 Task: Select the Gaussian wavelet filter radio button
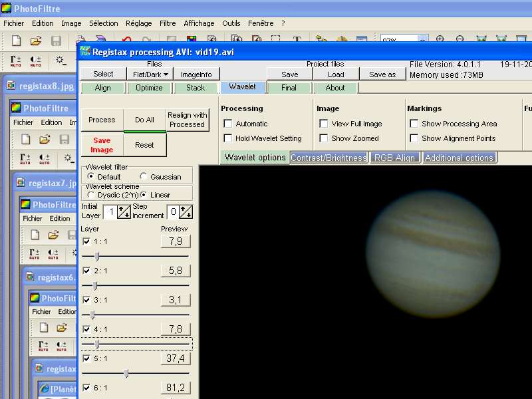point(144,177)
